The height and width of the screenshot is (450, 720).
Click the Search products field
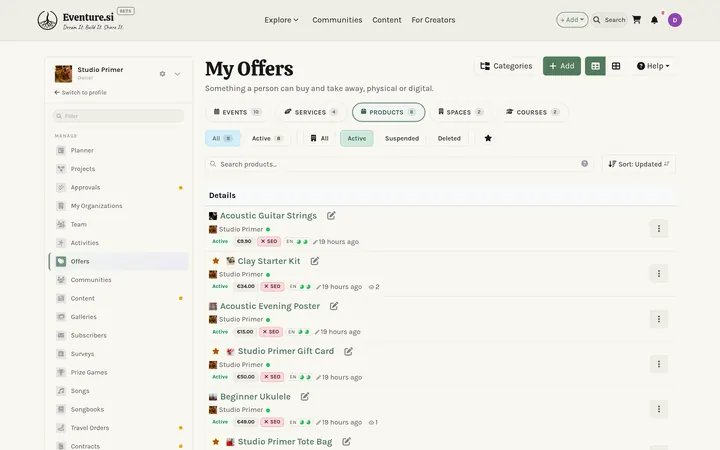click(x=399, y=164)
